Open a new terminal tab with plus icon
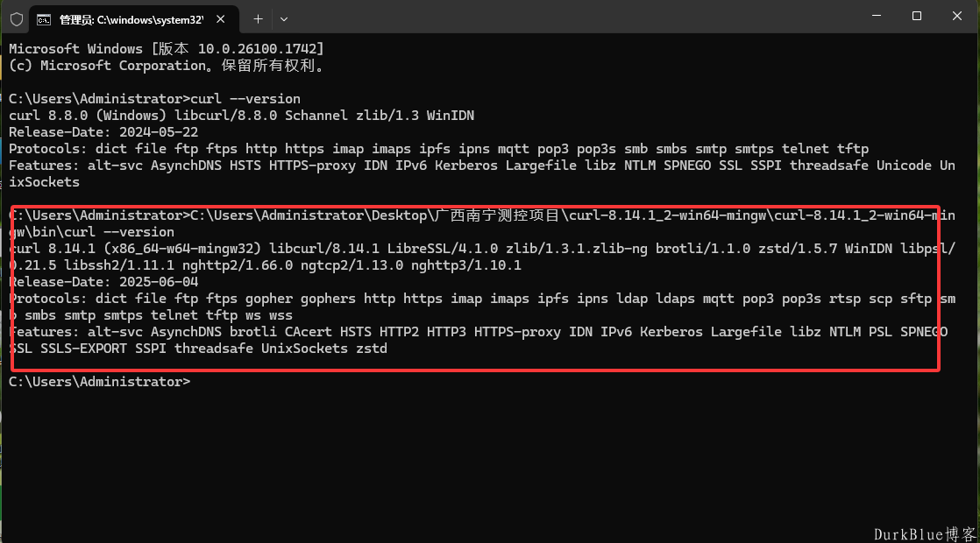 258,19
